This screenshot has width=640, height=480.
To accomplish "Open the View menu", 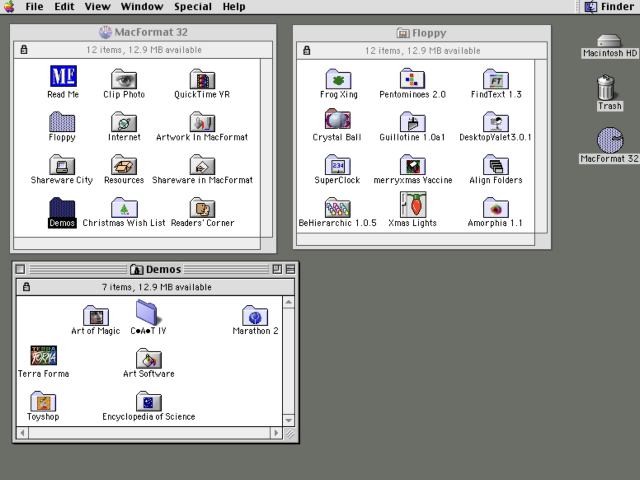I will [x=98, y=7].
